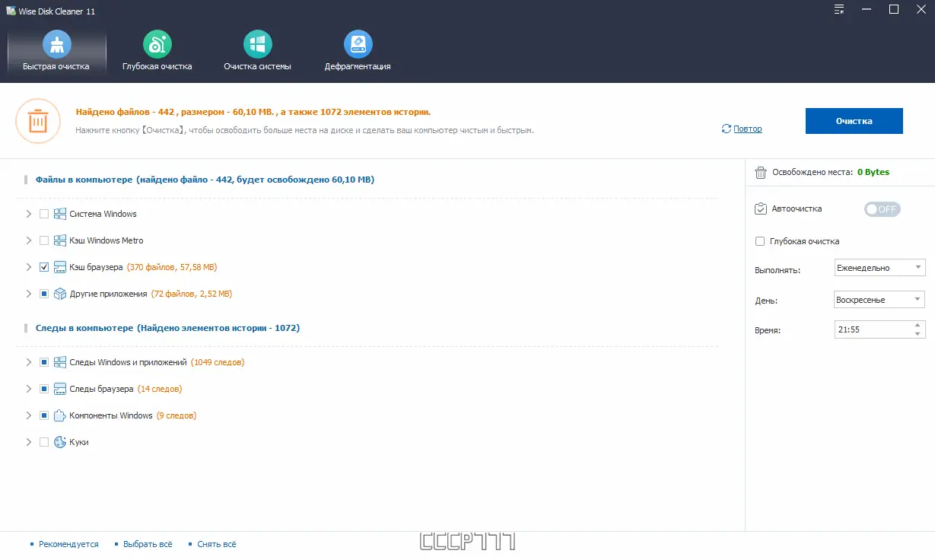Click the Система Windows row icon
This screenshot has width=935, height=560.
[60, 214]
